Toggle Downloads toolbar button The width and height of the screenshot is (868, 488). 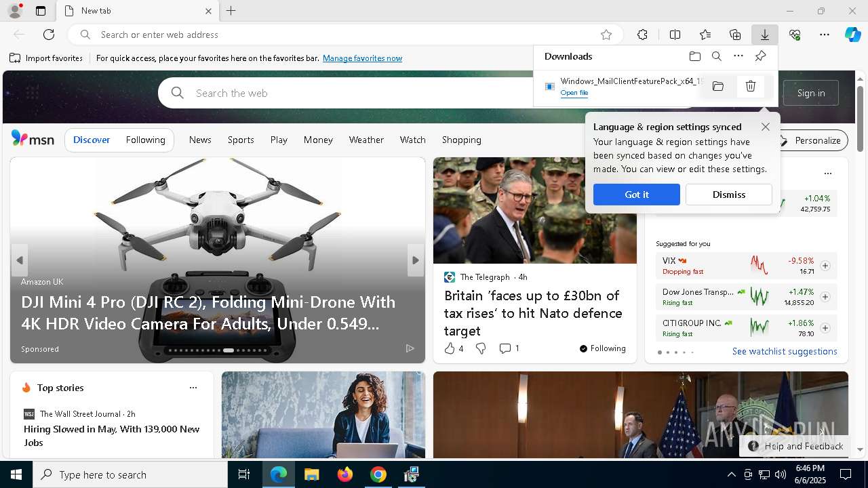pyautogui.click(x=765, y=35)
